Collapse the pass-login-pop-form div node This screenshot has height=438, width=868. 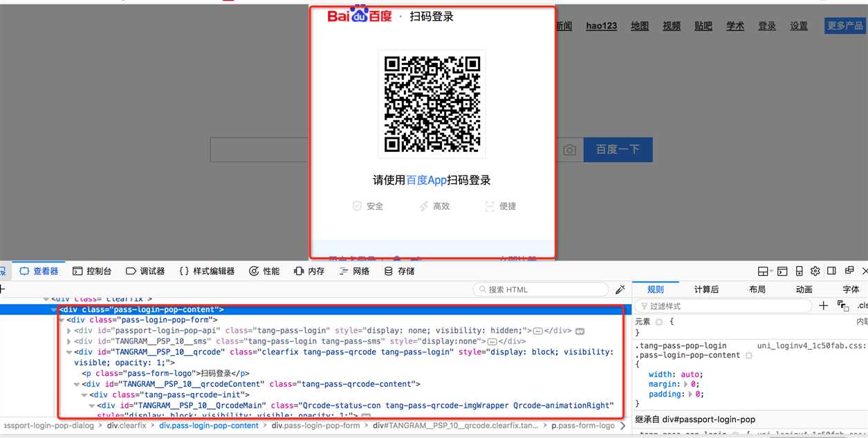click(x=62, y=320)
